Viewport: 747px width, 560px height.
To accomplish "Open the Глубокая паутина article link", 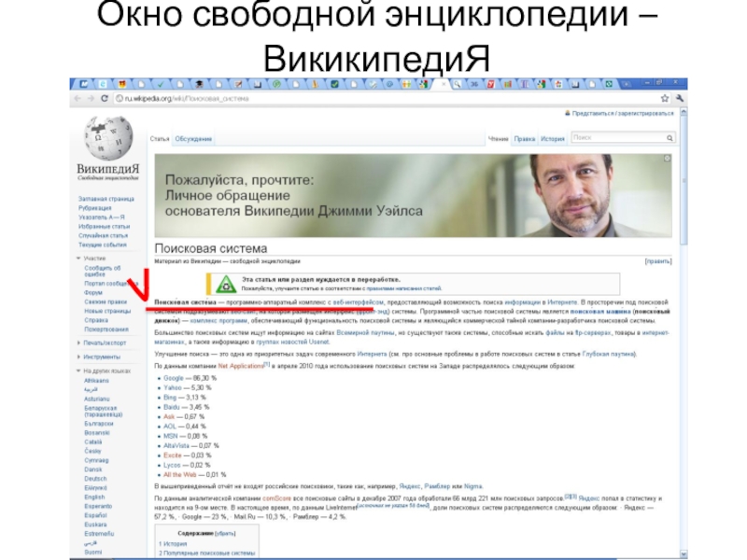I will point(608,354).
